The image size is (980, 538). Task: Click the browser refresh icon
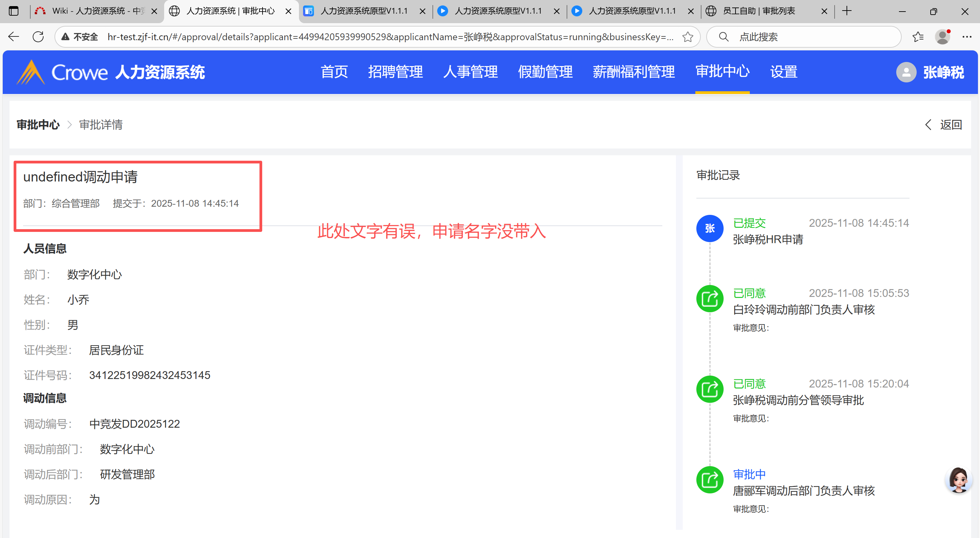click(x=38, y=37)
